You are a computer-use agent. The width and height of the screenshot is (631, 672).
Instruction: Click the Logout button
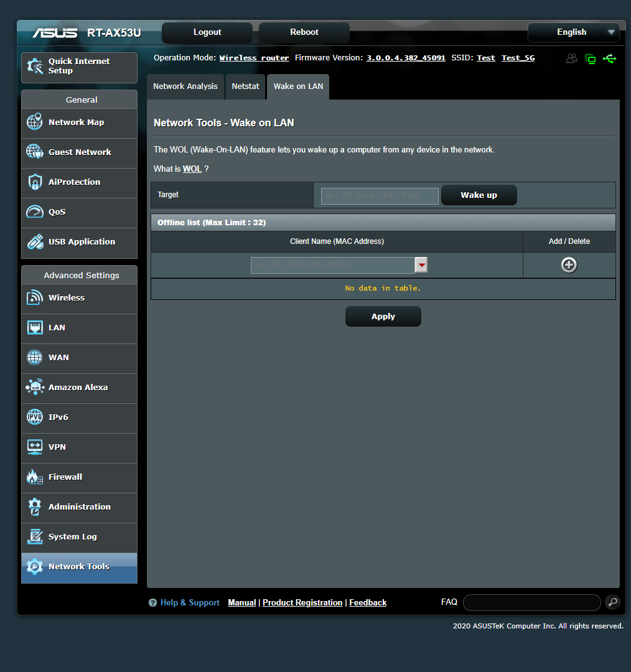(207, 32)
